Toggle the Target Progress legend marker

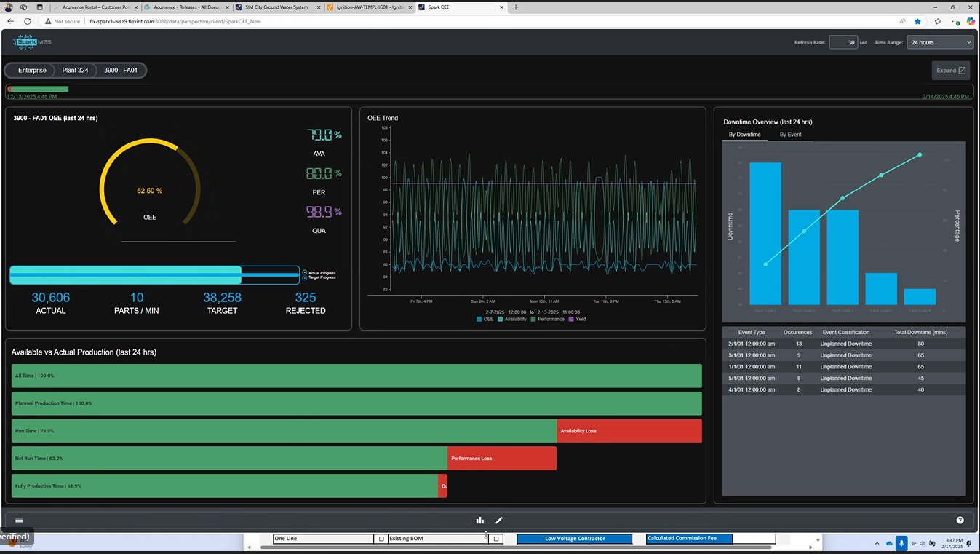305,278
